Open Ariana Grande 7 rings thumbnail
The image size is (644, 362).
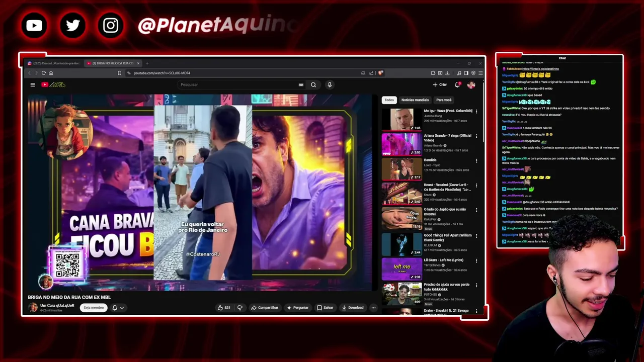pyautogui.click(x=401, y=144)
